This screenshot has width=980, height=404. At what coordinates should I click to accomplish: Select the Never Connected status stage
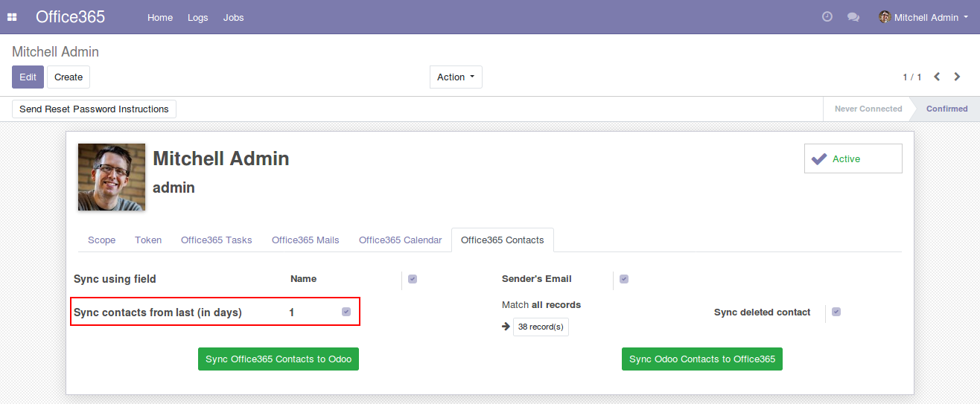click(x=868, y=109)
